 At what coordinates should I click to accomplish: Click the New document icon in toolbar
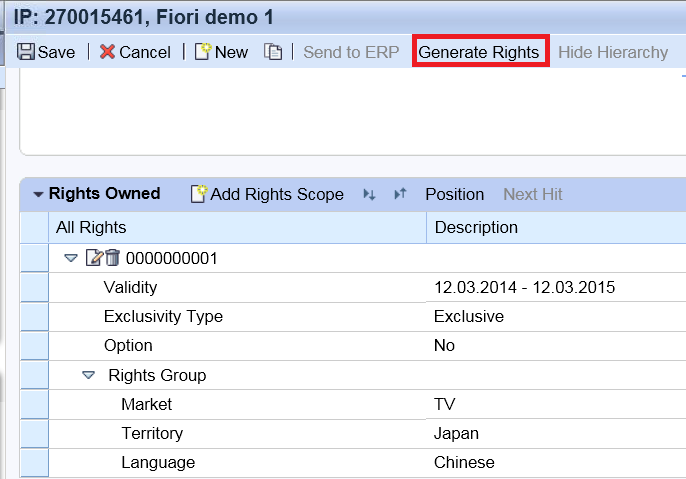[203, 52]
